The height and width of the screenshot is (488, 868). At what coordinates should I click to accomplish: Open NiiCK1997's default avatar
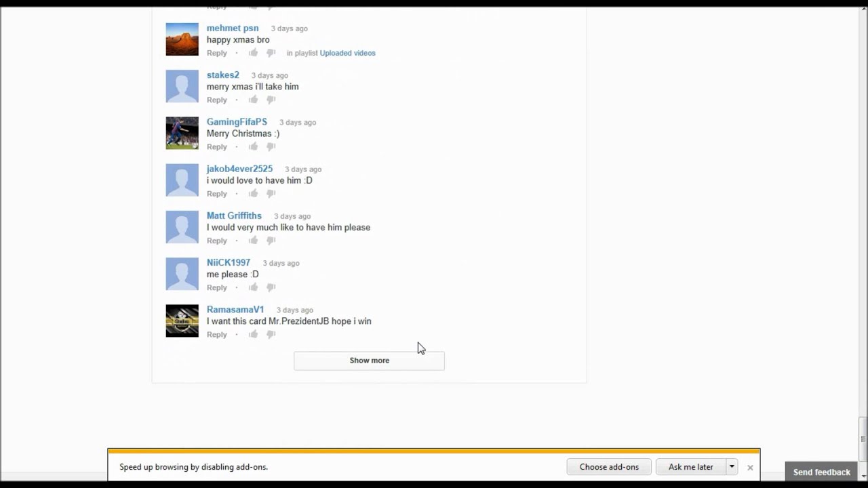[182, 273]
